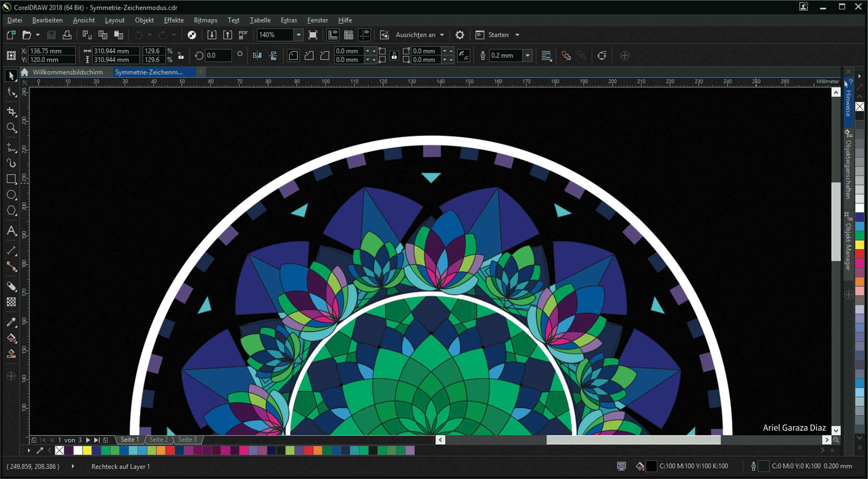Select the Zoom tool in the toolbox
The width and height of the screenshot is (868, 479).
point(11,128)
